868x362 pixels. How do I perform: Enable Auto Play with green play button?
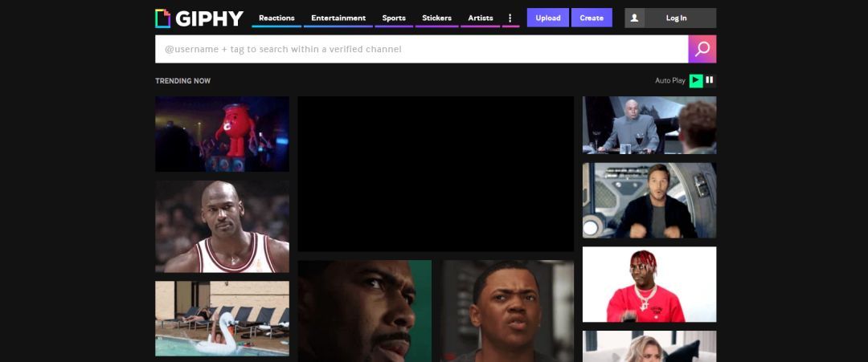(696, 80)
